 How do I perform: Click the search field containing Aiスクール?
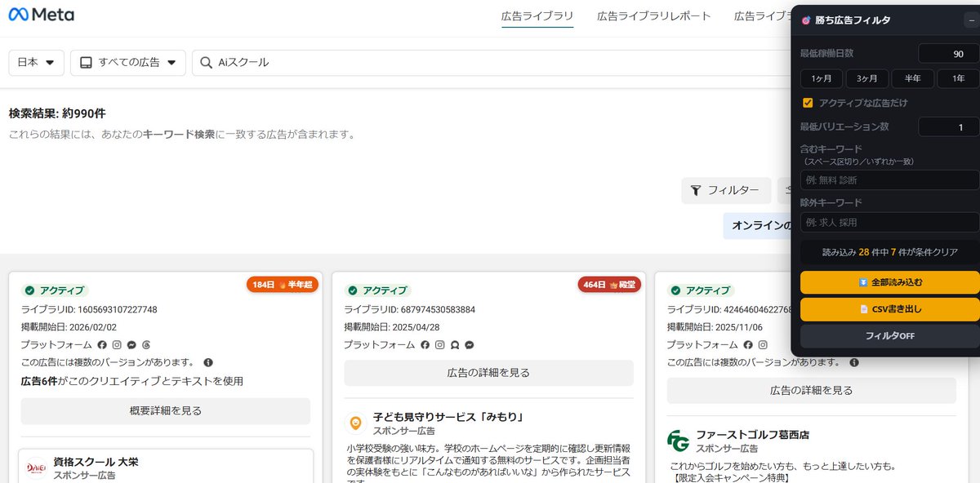[x=490, y=63]
